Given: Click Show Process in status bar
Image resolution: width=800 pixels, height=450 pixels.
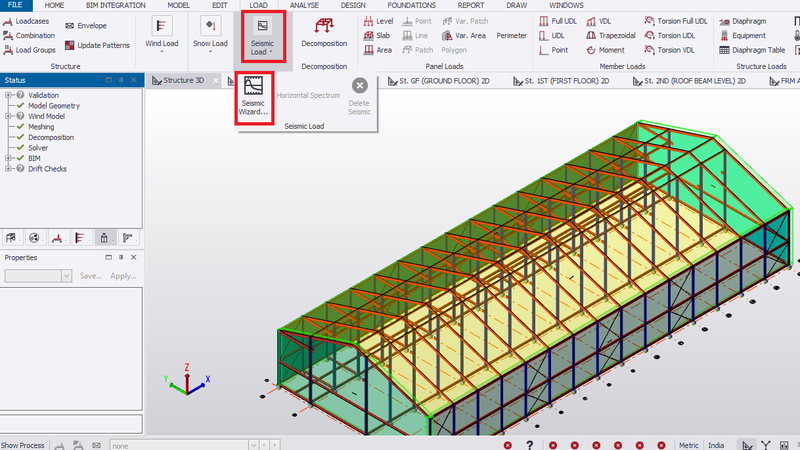Looking at the screenshot, I should click(x=22, y=445).
